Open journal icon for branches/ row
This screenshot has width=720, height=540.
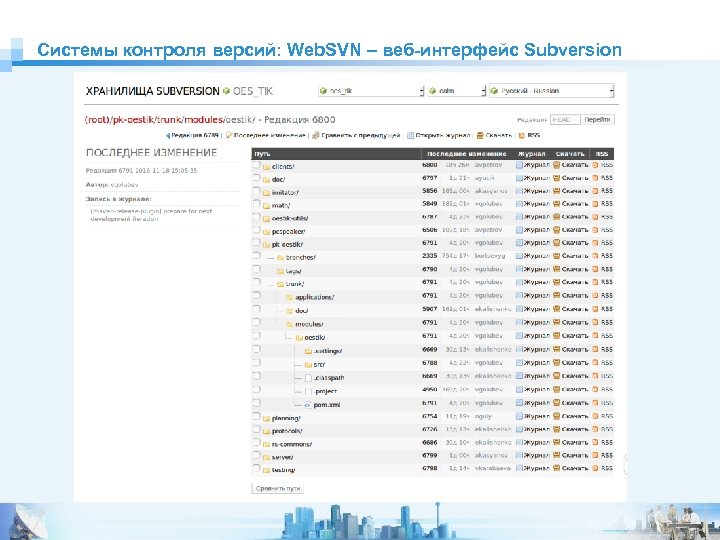(519, 256)
